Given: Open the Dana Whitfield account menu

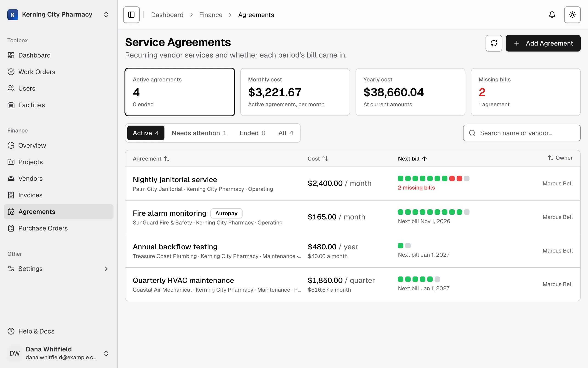Looking at the screenshot, I should (58, 353).
